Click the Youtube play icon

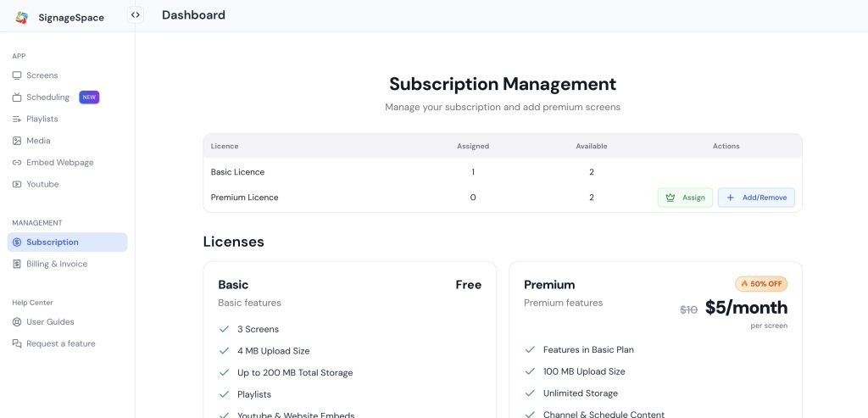(17, 184)
